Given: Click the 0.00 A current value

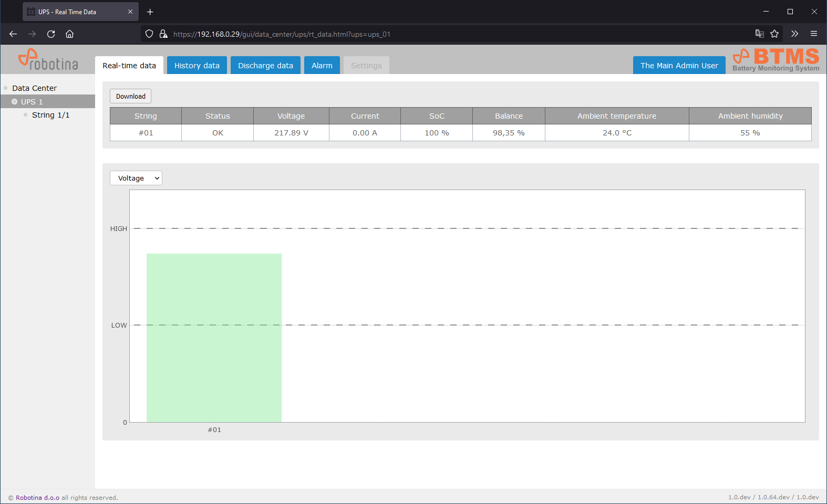Looking at the screenshot, I should coord(365,133).
